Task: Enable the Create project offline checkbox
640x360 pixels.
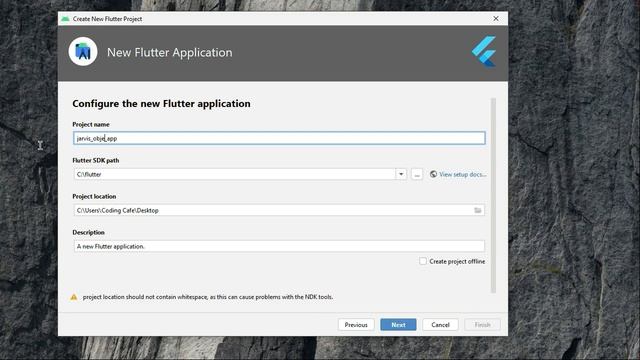Action: click(423, 261)
